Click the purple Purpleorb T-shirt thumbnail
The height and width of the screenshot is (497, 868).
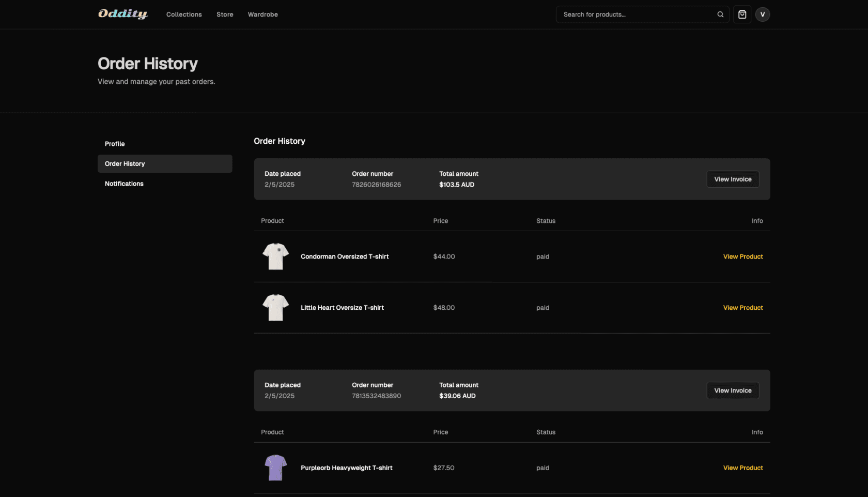point(275,467)
